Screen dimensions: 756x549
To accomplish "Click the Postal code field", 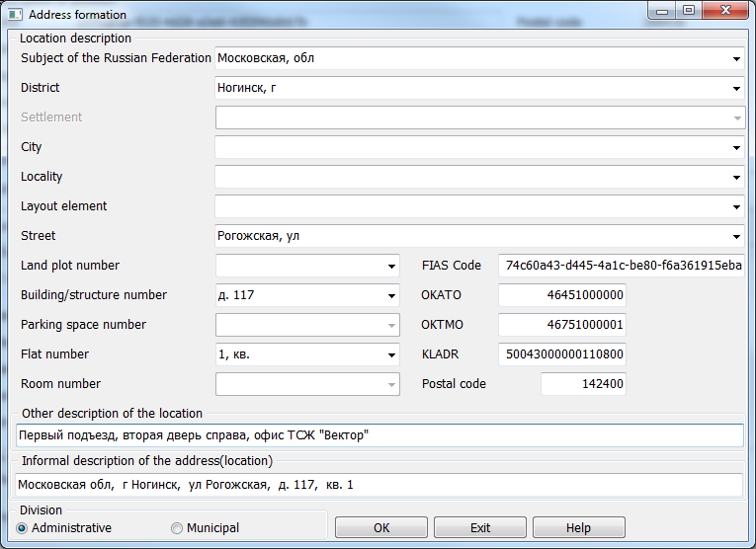I will [x=583, y=384].
